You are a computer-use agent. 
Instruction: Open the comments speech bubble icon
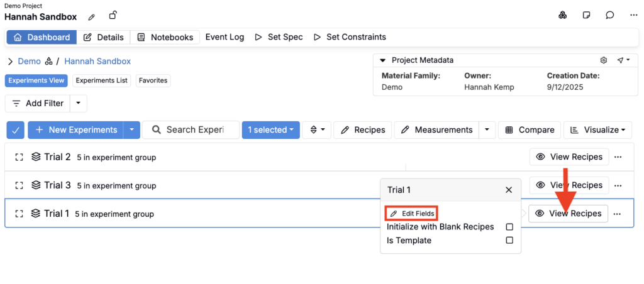coord(609,16)
